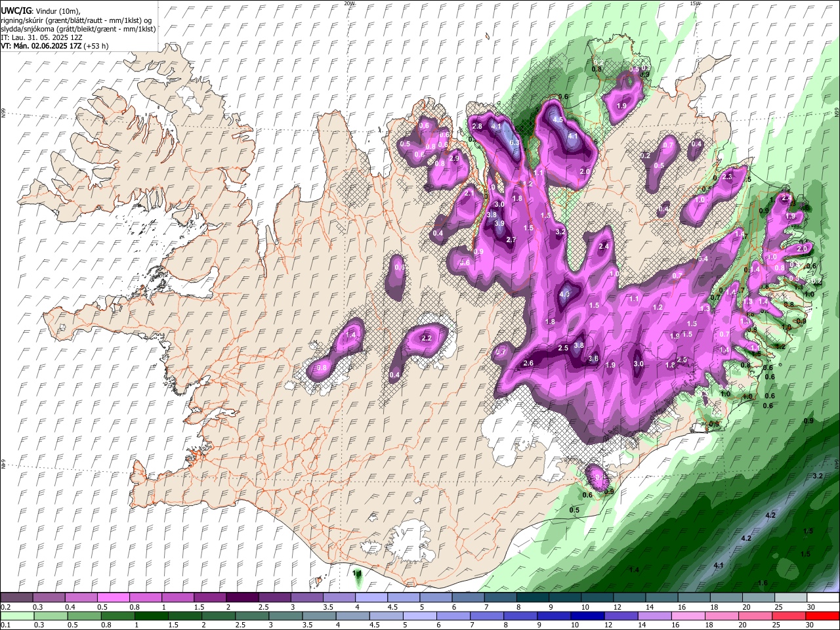840x630 pixels.
Task: Click the darkest purple 0.2 snow legend swatch
Action: [16, 598]
